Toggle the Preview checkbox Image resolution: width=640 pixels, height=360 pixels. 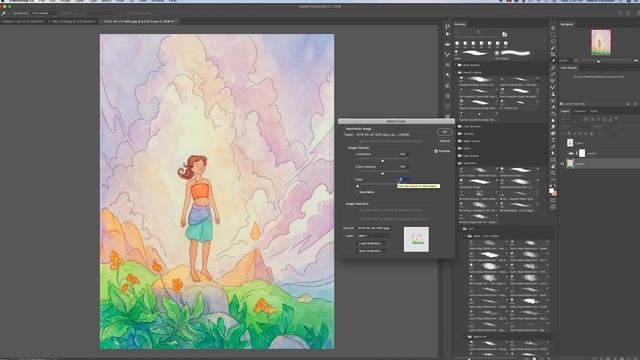pyautogui.click(x=436, y=151)
